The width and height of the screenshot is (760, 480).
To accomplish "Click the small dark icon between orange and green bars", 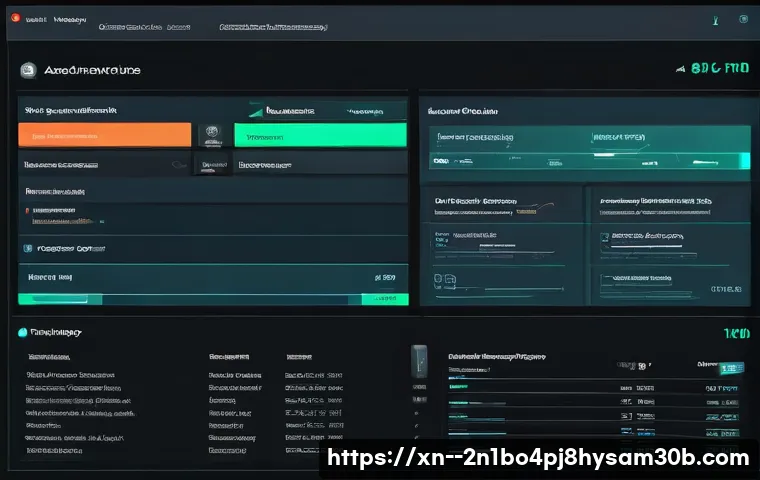I will pyautogui.click(x=211, y=134).
